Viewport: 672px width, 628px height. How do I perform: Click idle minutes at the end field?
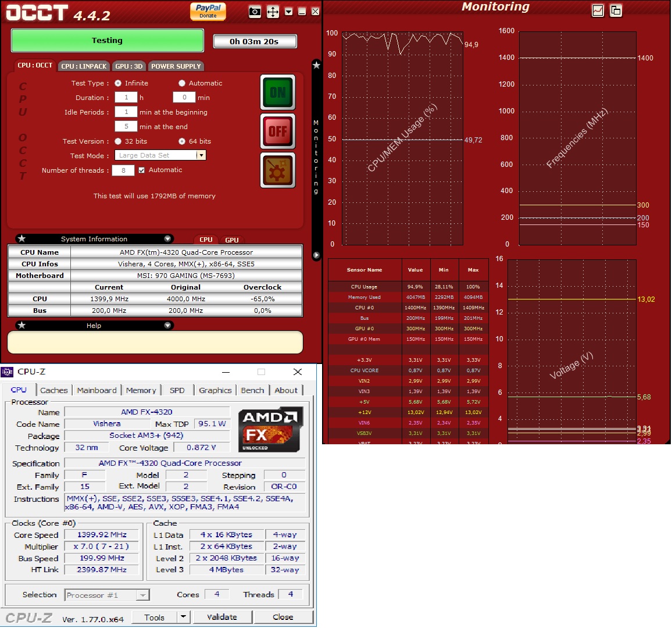126,126
